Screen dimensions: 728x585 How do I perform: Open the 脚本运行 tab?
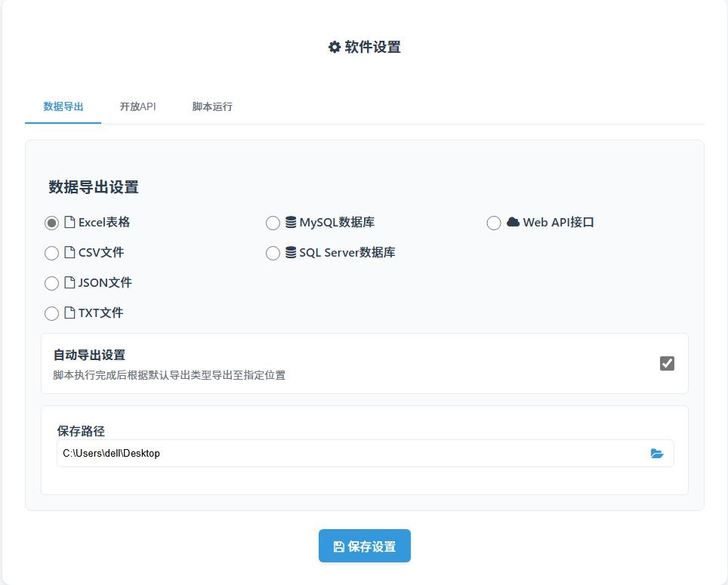click(212, 106)
